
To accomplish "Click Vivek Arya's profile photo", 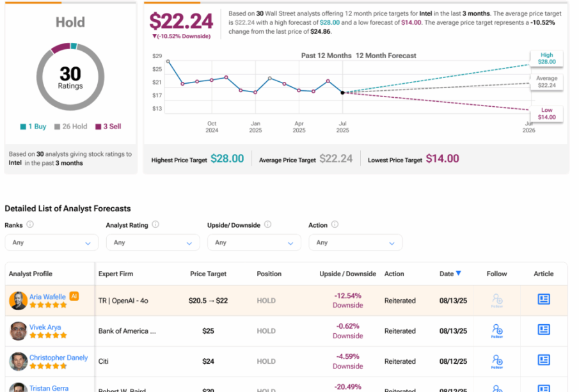I will (x=19, y=331).
